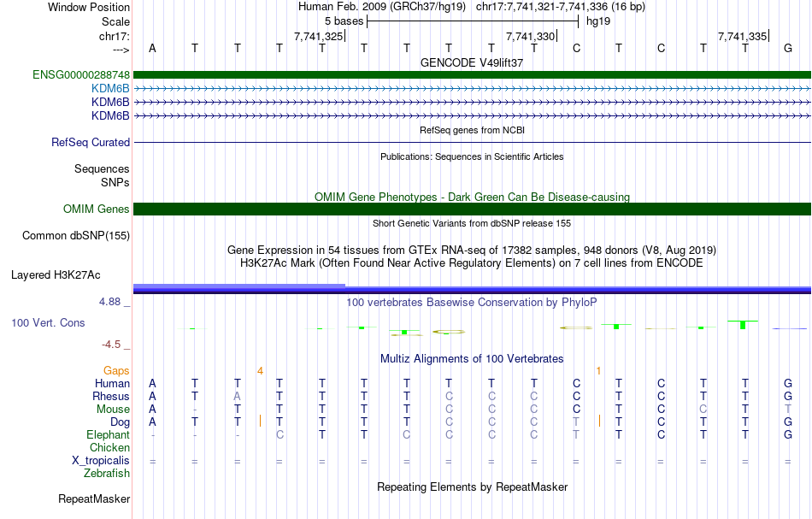Click the Human Feb. 2009 (GRCh37/hg19) title
The image size is (812, 519).
[382, 7]
